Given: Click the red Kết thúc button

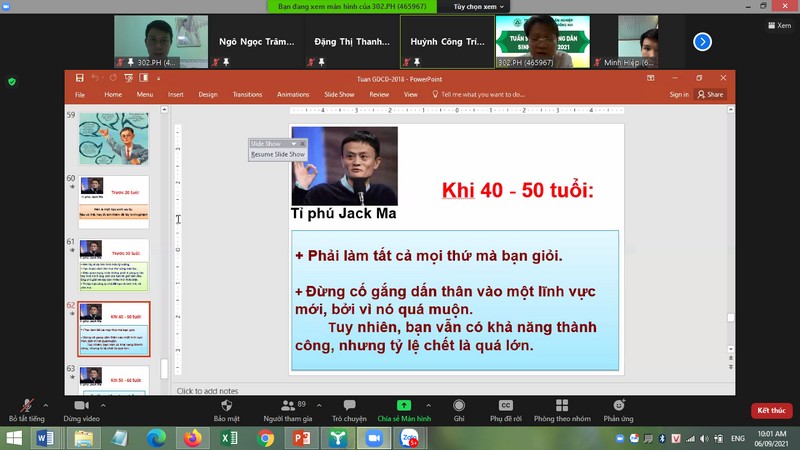Looking at the screenshot, I should coord(771,410).
